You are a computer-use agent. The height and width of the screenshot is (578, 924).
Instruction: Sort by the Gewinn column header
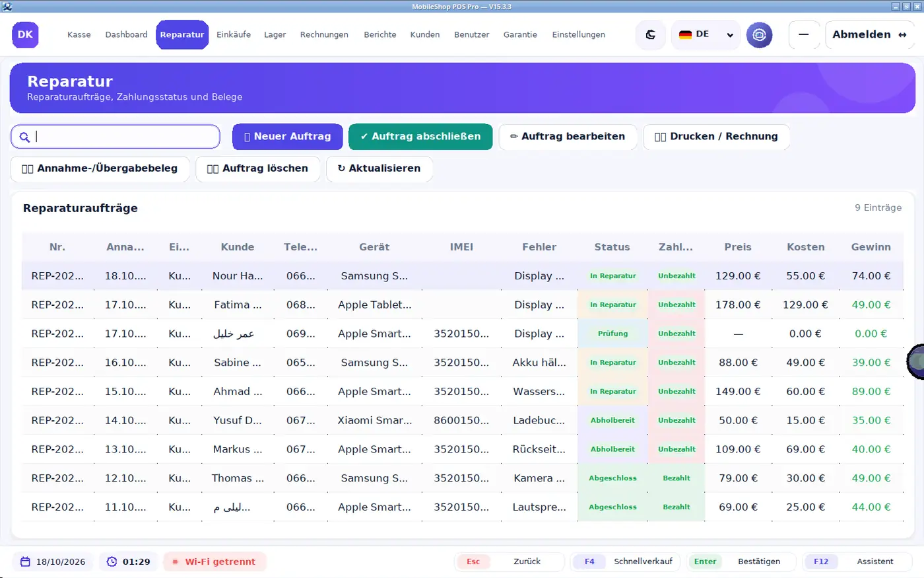[871, 247]
